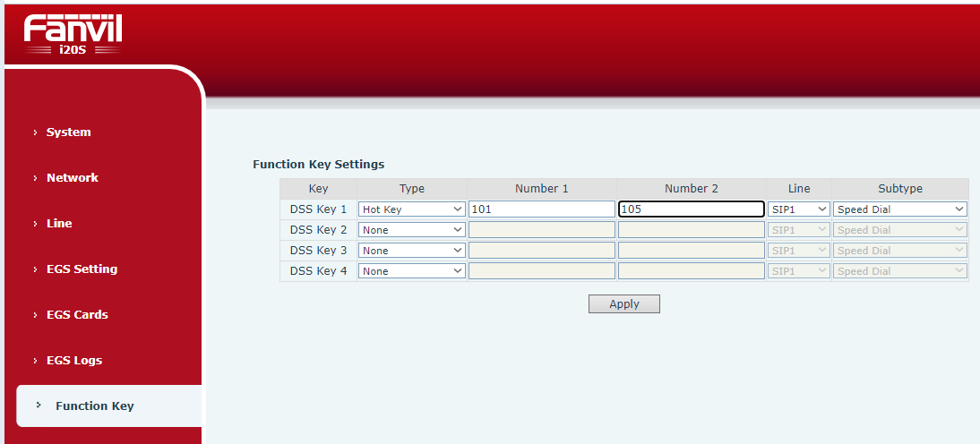Click the arrow icon beside Function Key

39,406
